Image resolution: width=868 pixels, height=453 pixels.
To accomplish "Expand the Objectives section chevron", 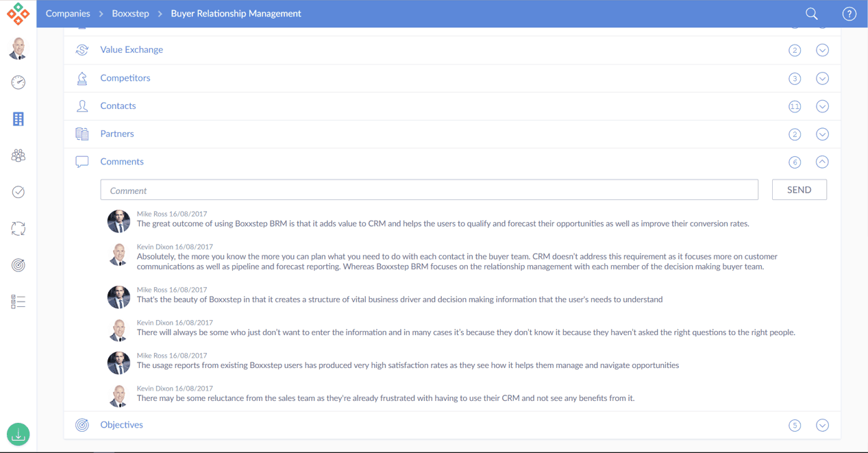I will pos(822,426).
